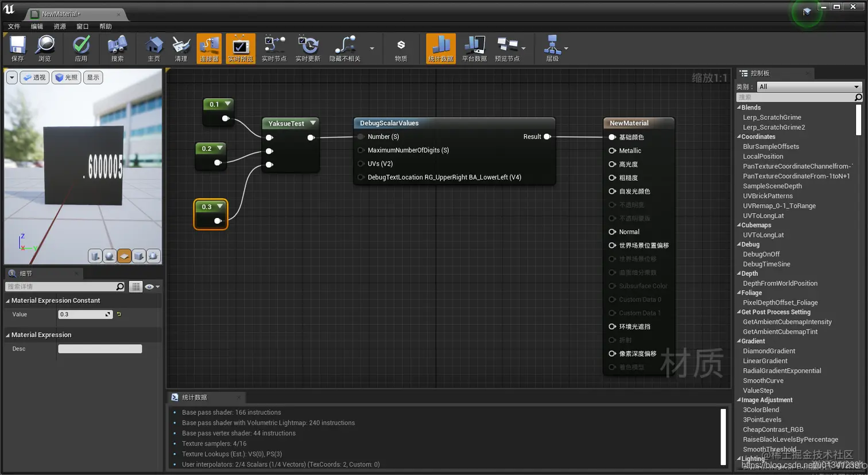Viewport: 868px width, 475px height.
Task: Collapse the 0.2 constant node arrow
Action: tap(219, 148)
